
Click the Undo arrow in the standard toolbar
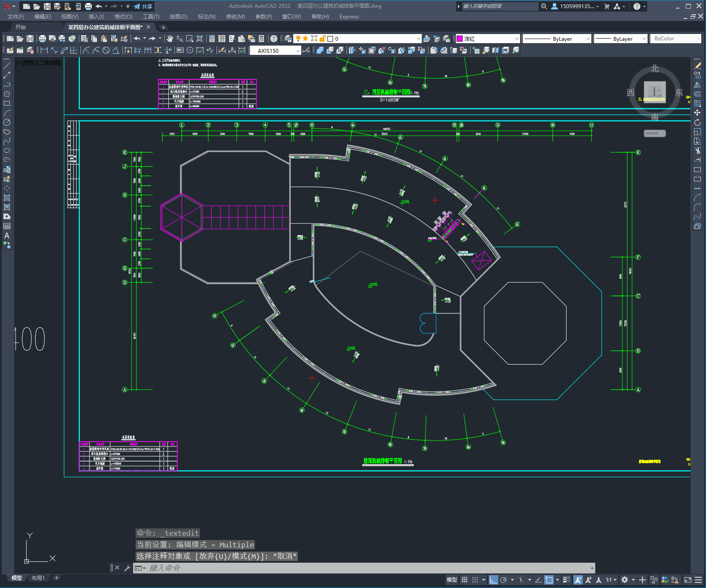tap(137, 39)
